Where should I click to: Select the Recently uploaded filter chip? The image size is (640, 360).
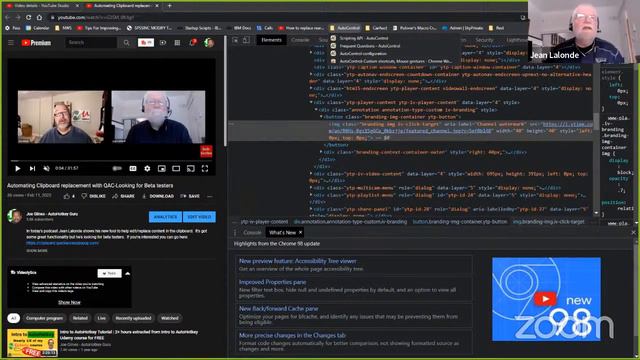[x=133, y=318]
